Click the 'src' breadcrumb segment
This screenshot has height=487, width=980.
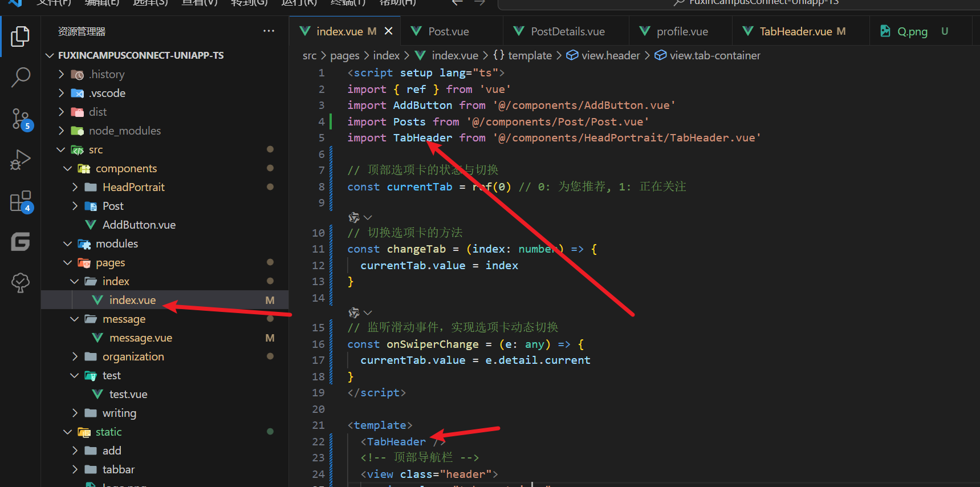310,55
